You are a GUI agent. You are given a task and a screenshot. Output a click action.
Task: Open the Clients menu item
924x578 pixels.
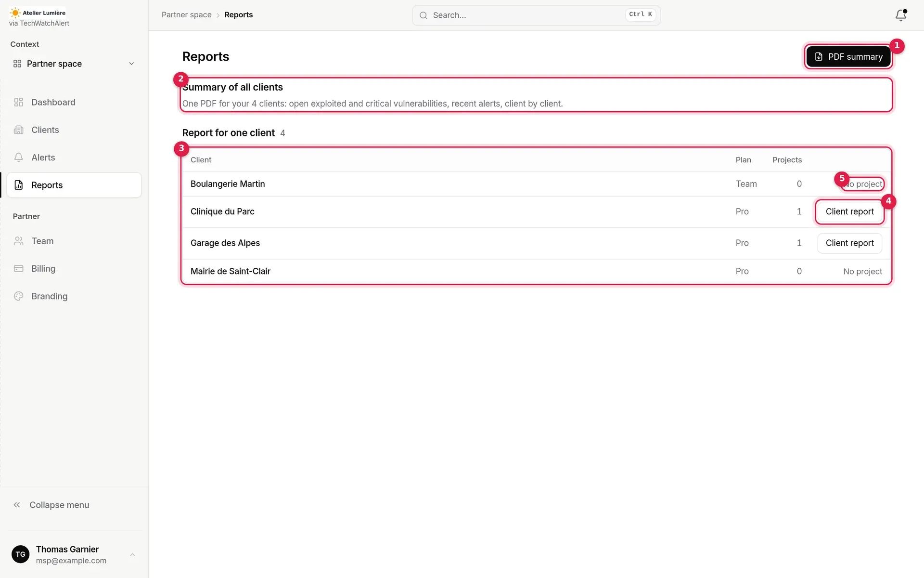coord(74,130)
